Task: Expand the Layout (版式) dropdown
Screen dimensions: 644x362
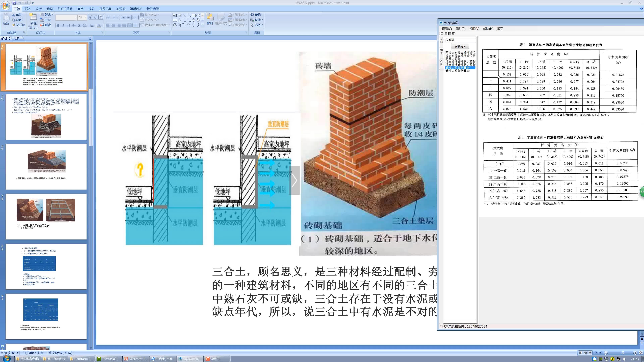Action: pos(52,15)
